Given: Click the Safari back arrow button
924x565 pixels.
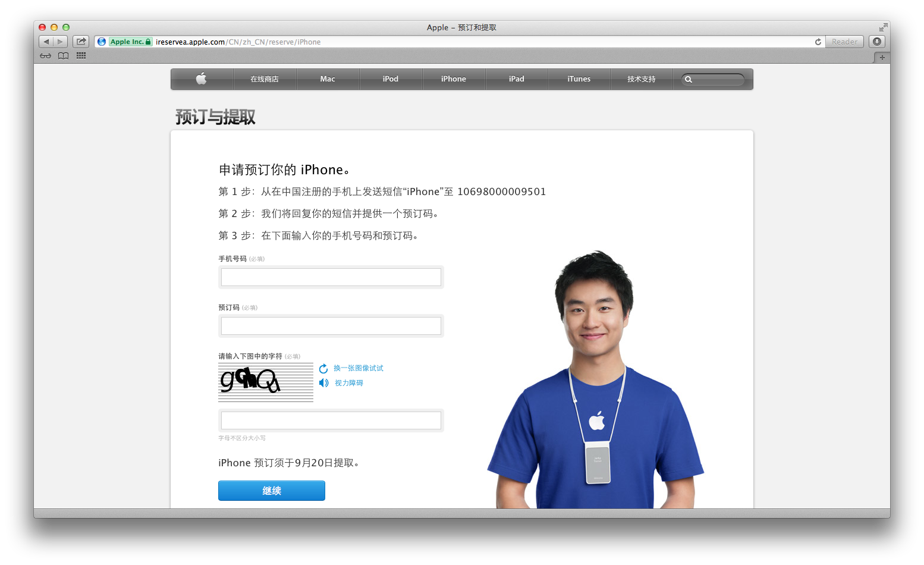Looking at the screenshot, I should pos(46,42).
